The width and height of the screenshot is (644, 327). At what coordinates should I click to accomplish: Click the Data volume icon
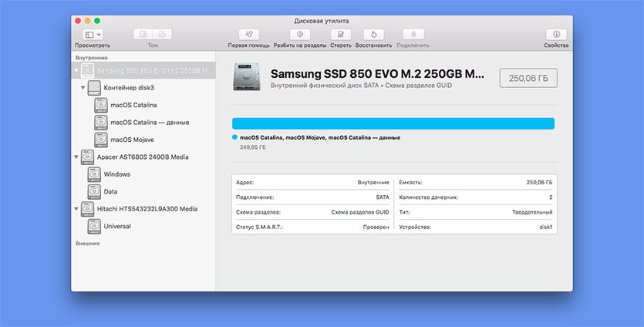pyautogui.click(x=94, y=191)
